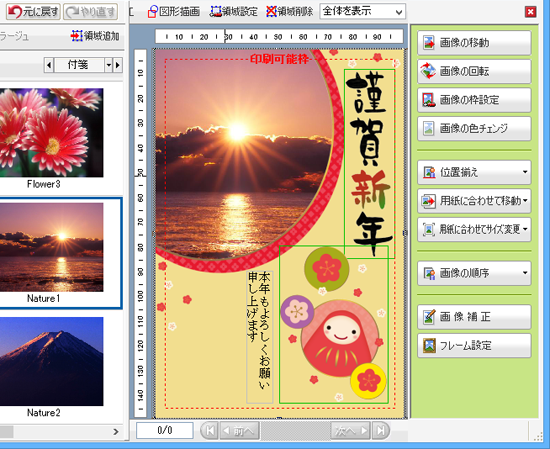Click the 次へ next page button
The height and width of the screenshot is (449, 550).
coord(351,430)
